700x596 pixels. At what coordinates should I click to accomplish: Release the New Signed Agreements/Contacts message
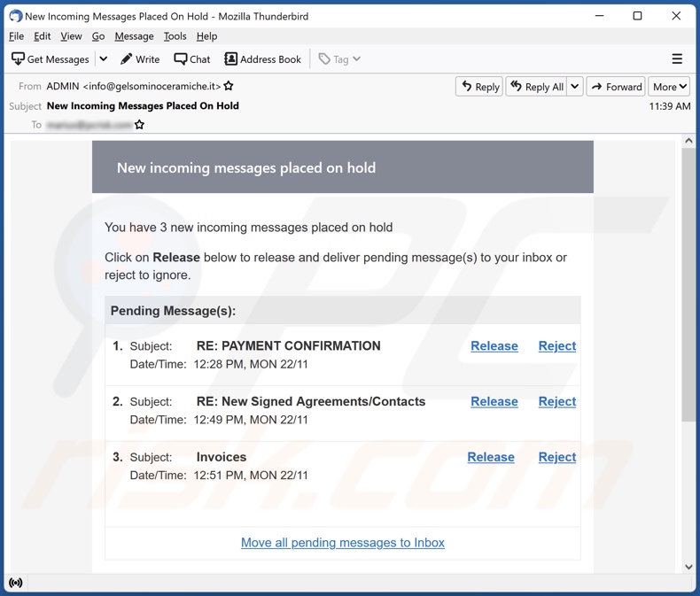click(494, 401)
